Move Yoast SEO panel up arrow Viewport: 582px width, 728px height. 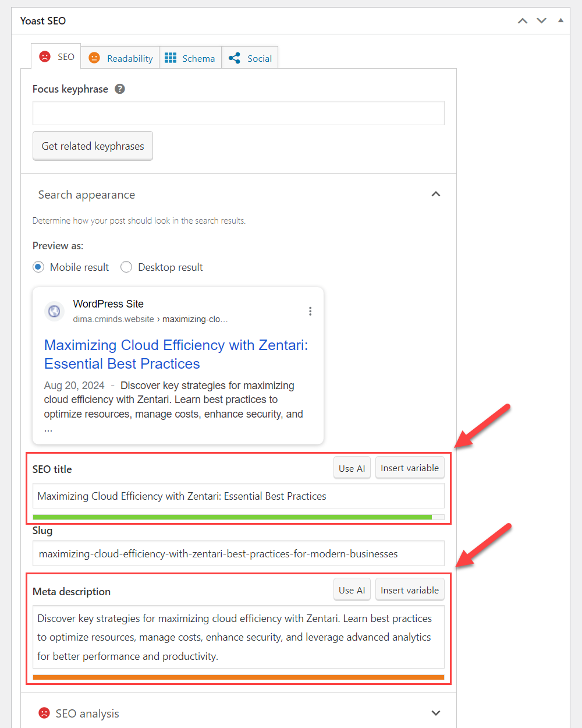(x=523, y=21)
